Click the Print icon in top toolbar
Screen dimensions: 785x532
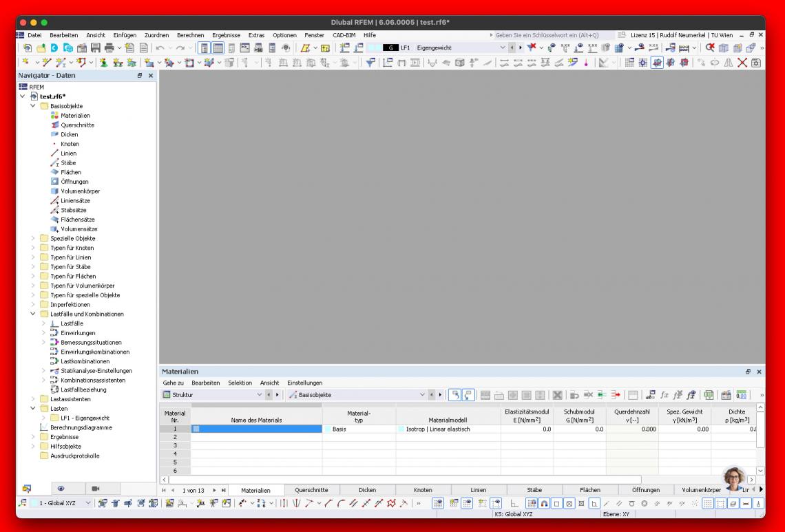(x=109, y=48)
